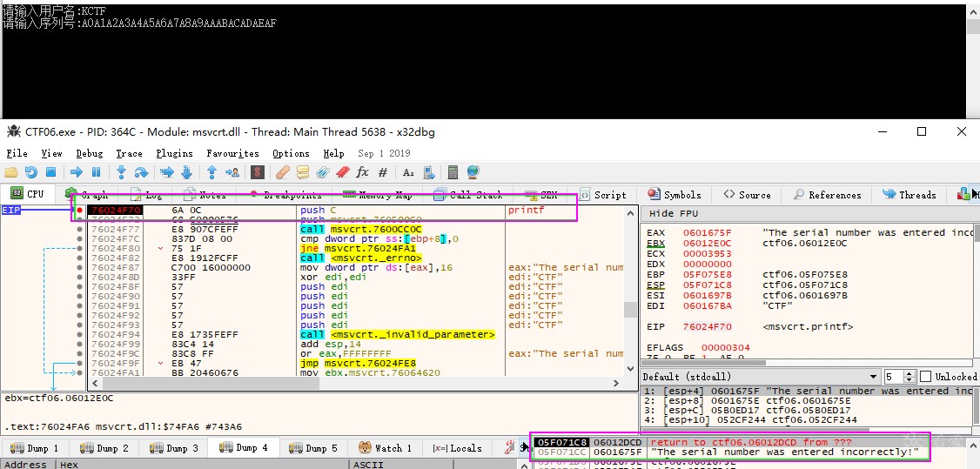This screenshot has width=980, height=469.
Task: Toggle breakpoint dot at address 76024F94
Action: click(x=79, y=335)
